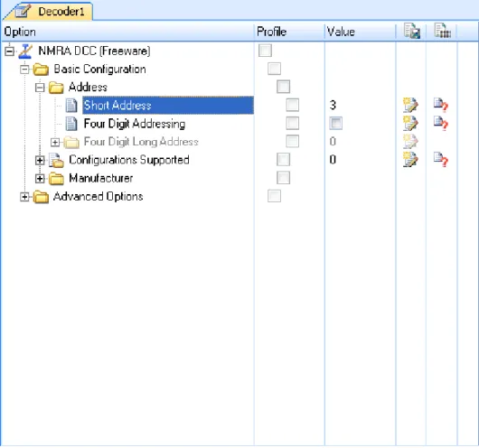The image size is (479, 448).
Task: Click the Four Digit Addressing document icon
Action: pyautogui.click(x=71, y=124)
